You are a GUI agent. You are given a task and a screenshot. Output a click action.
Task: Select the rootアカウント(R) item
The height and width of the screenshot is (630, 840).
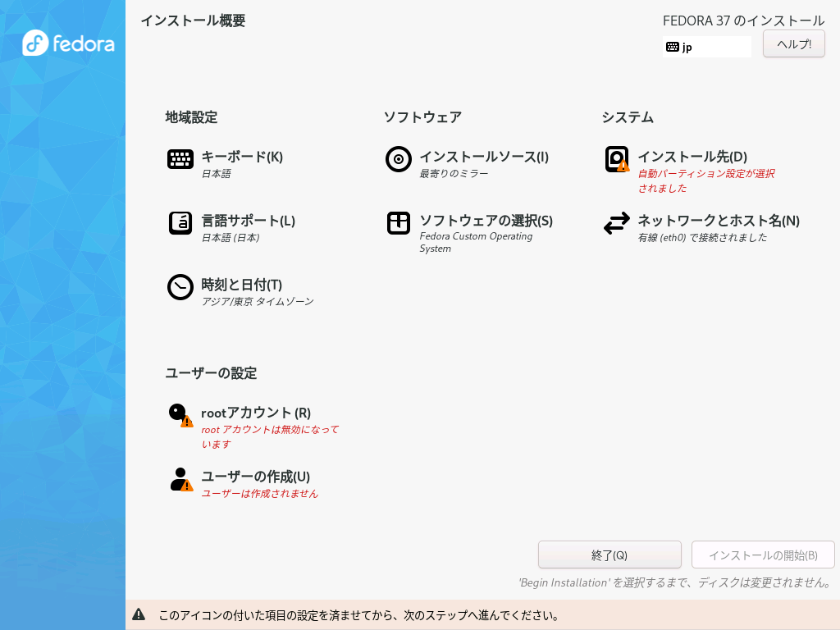point(256,413)
